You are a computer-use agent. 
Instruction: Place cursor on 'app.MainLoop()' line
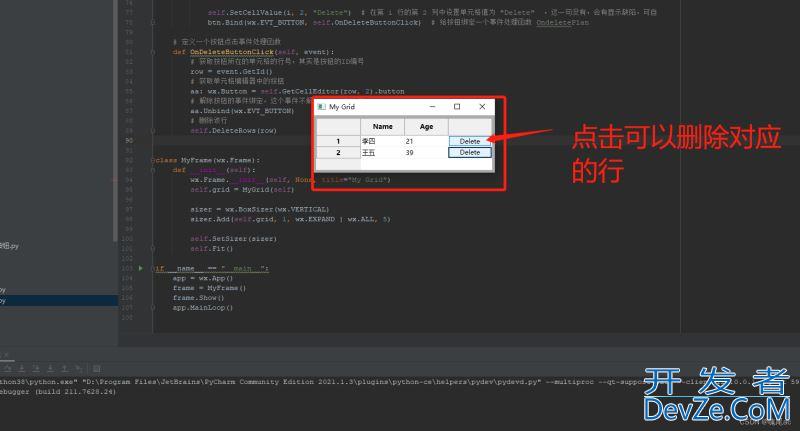(203, 308)
